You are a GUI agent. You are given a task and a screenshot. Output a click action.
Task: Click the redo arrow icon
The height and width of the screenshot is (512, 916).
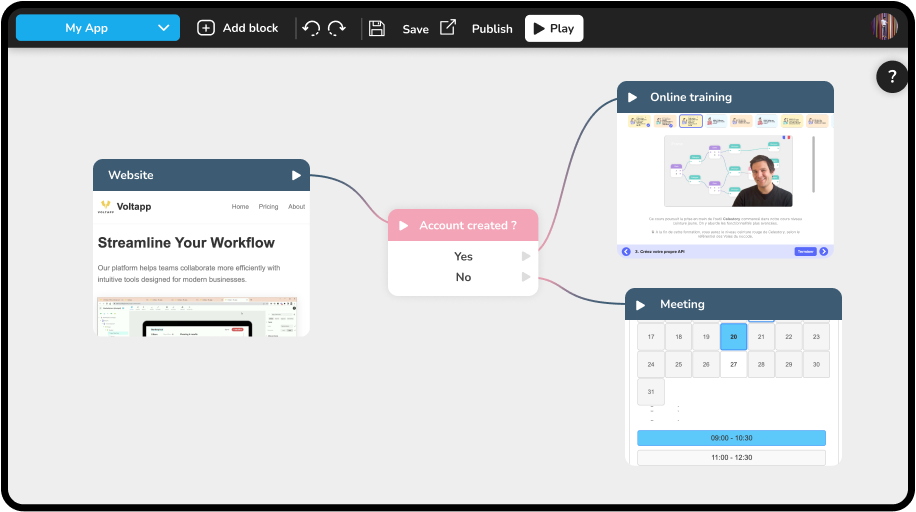pos(336,28)
